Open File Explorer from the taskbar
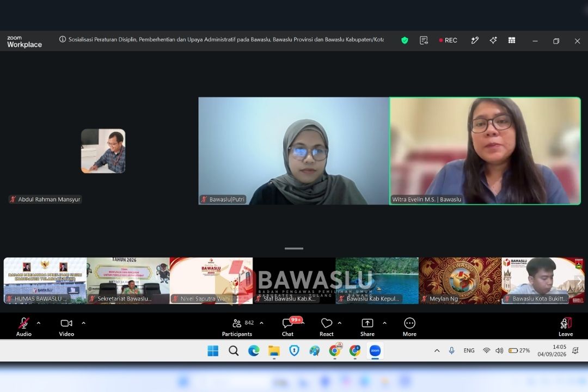Image resolution: width=588 pixels, height=392 pixels. [274, 351]
